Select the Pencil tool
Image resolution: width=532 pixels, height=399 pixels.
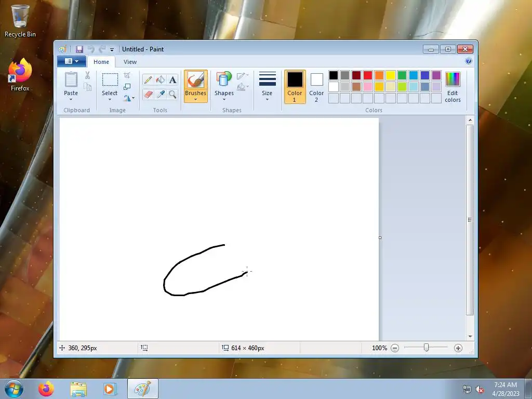tap(148, 79)
